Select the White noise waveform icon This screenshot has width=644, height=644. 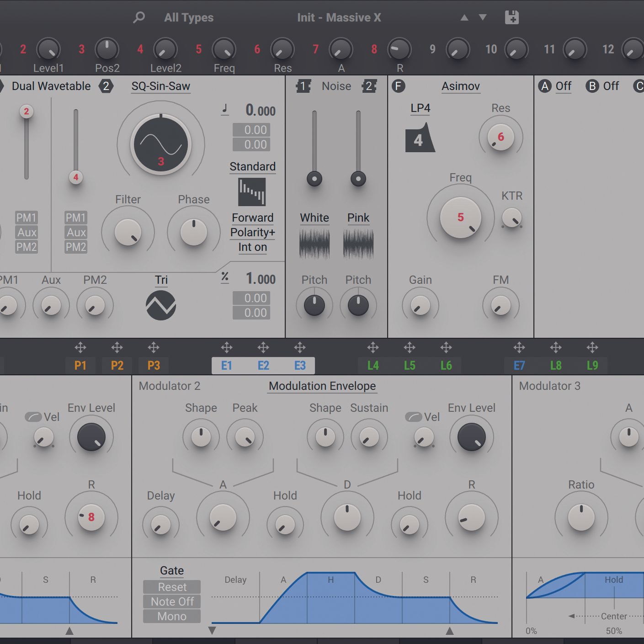click(x=314, y=245)
